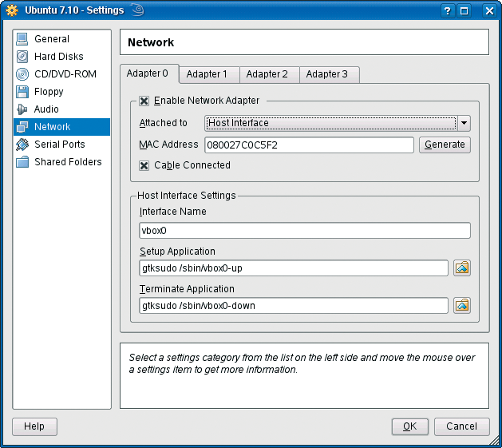This screenshot has width=502, height=448.
Task: Click the VirtualBox gear icon in title bar
Action: [x=12, y=10]
